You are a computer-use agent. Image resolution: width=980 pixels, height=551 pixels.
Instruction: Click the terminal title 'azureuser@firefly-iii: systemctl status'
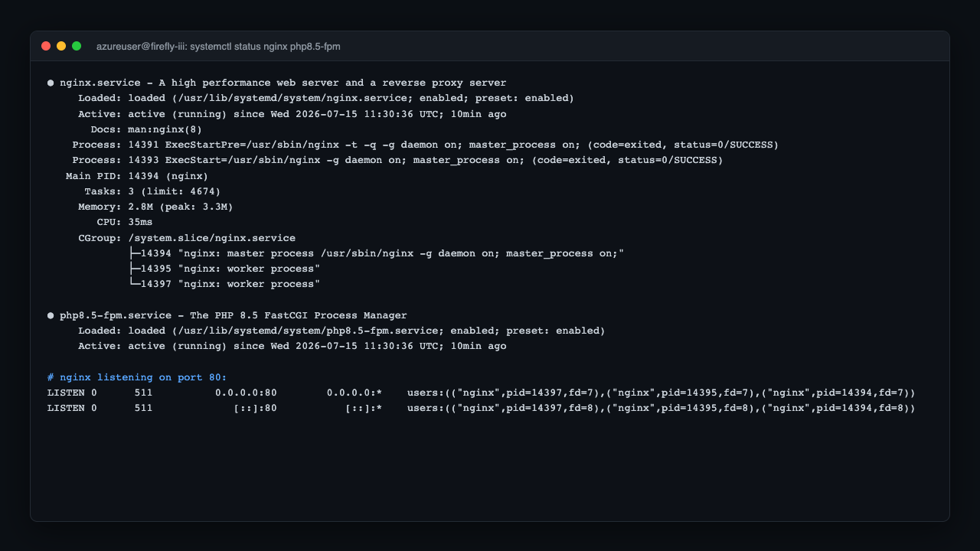pyautogui.click(x=218, y=47)
